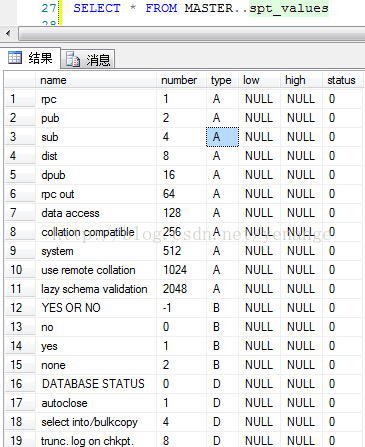
Task: Click the 'yes' name cell
Action: (96, 346)
